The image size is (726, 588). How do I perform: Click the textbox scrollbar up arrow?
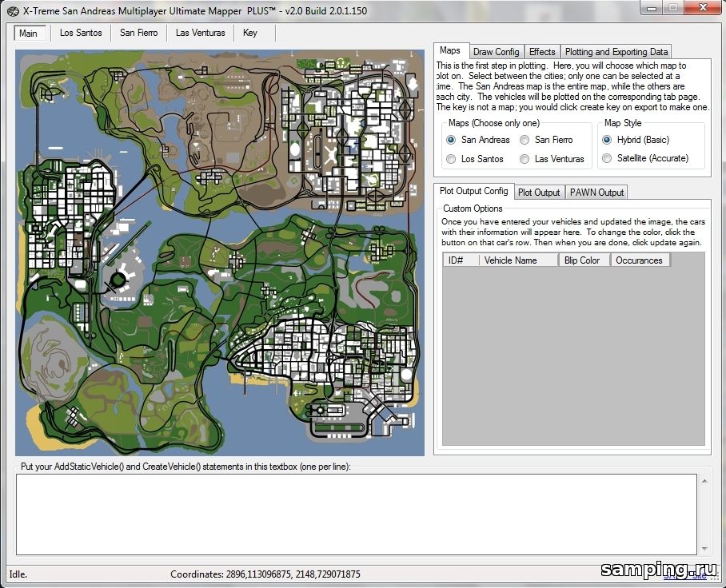point(704,482)
